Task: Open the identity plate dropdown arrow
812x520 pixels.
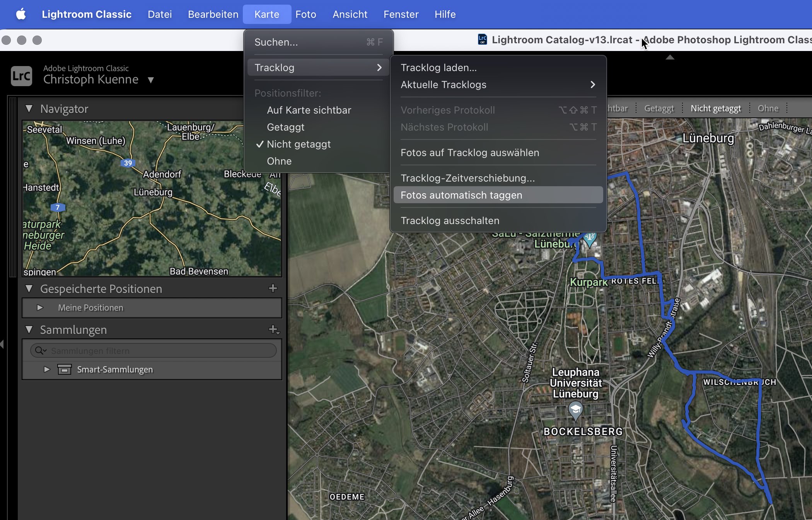Action: point(151,80)
